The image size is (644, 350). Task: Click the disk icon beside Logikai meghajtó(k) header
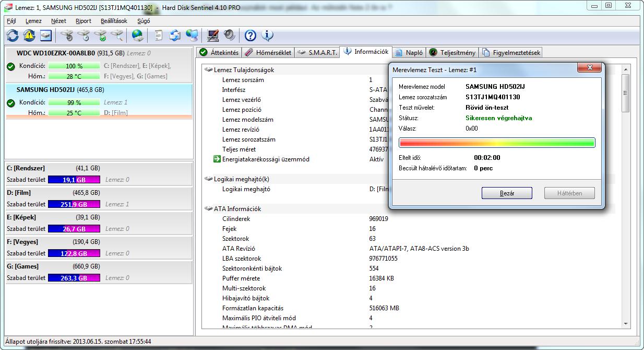[x=209, y=179]
